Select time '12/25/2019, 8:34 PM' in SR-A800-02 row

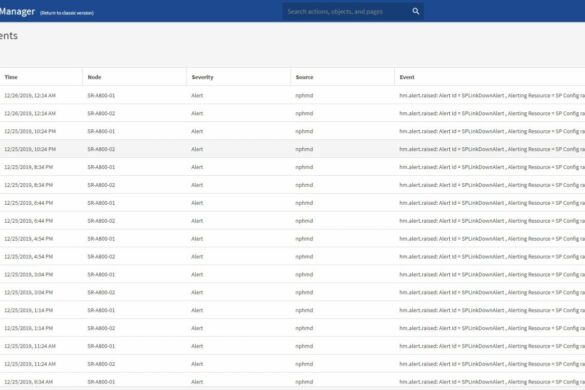[28, 185]
